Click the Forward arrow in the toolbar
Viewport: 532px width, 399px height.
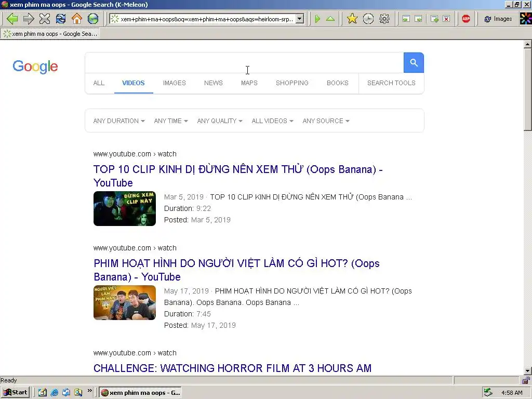coord(29,19)
